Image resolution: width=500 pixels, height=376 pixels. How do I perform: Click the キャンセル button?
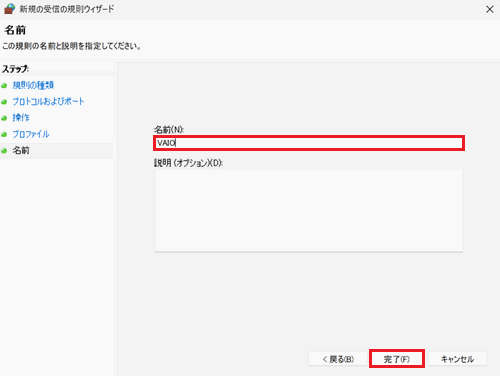[x=457, y=359]
